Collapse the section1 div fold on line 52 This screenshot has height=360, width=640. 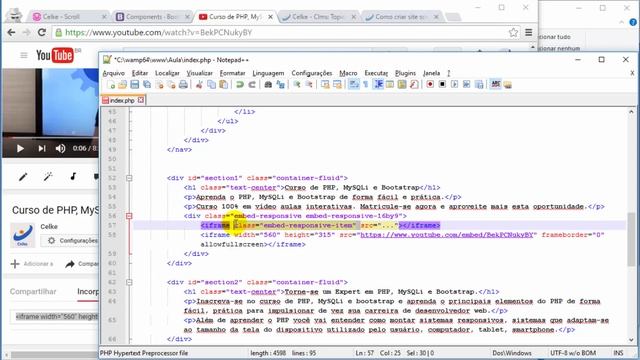(x=129, y=178)
